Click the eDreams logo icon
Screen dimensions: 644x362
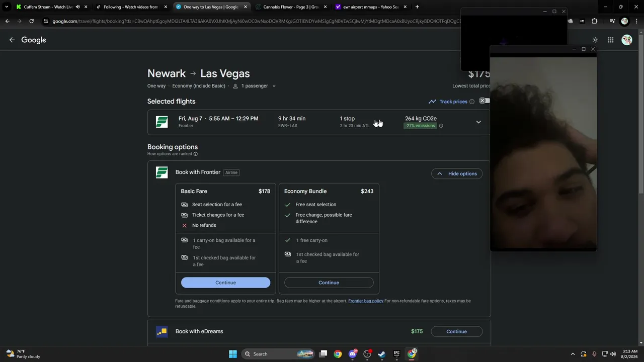click(x=162, y=331)
